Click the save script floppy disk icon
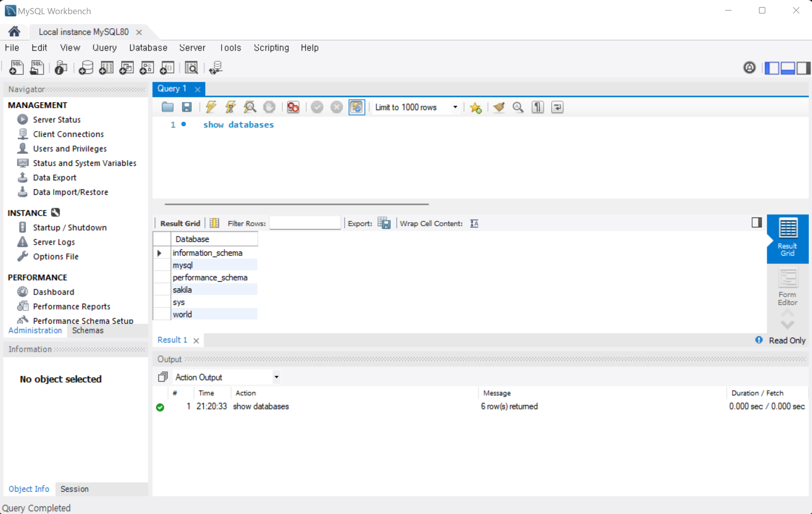The image size is (812, 514). (187, 107)
